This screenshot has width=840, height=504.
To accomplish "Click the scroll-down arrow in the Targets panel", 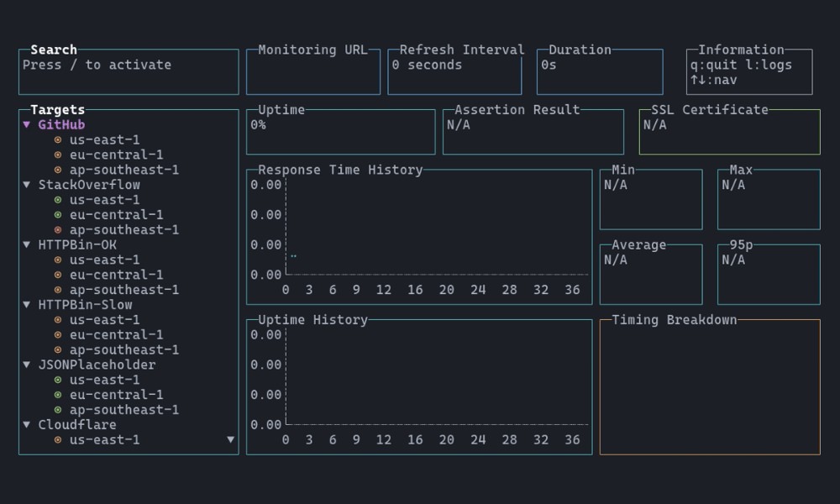I will (231, 439).
